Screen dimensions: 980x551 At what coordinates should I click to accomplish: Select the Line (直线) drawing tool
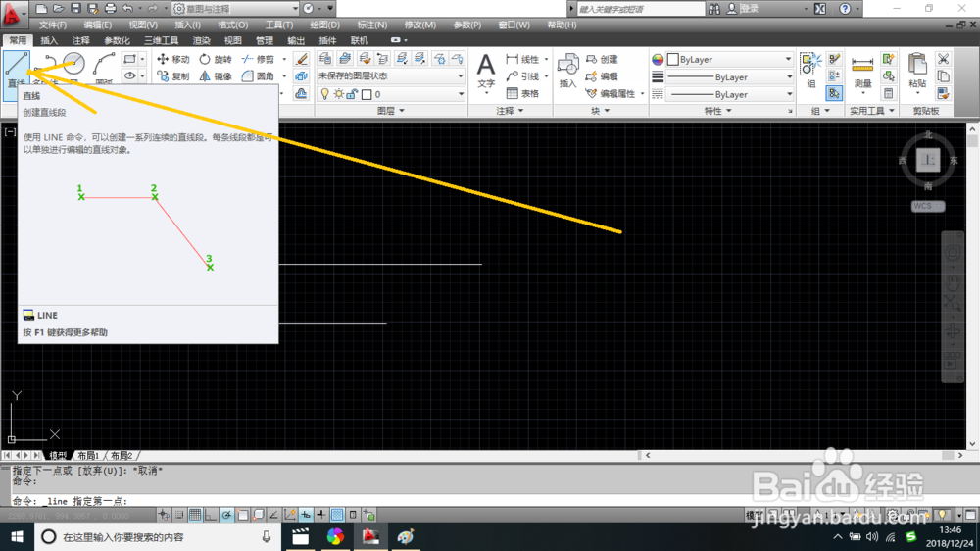click(17, 70)
